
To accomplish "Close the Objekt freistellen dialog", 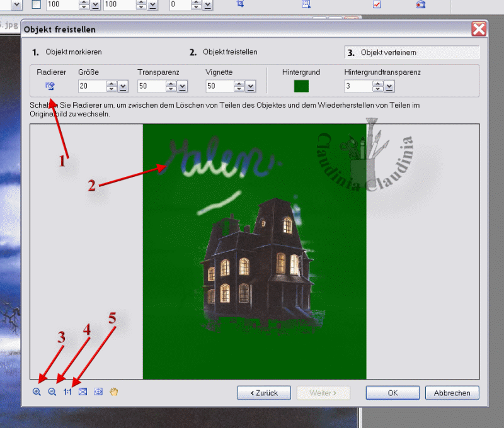I will (479, 29).
